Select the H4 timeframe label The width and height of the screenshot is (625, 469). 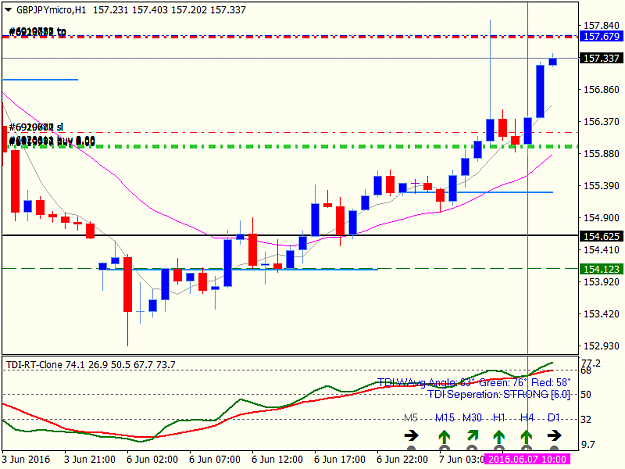pyautogui.click(x=527, y=418)
